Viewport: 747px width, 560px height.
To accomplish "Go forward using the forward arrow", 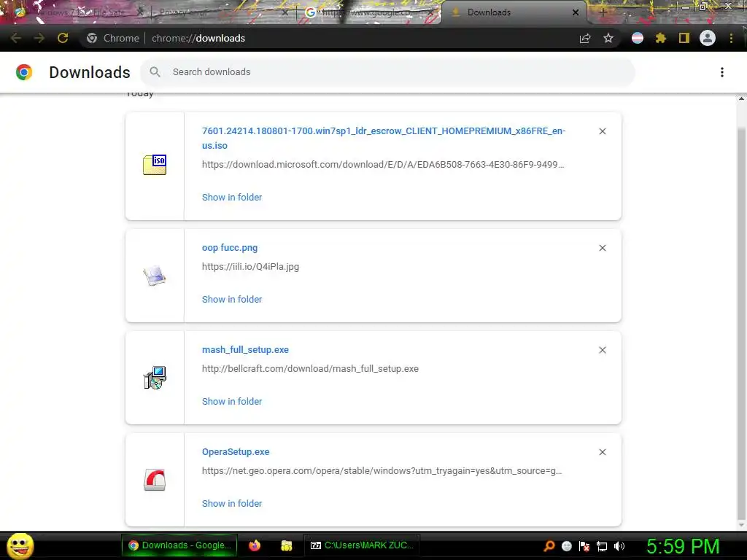I will 39,38.
